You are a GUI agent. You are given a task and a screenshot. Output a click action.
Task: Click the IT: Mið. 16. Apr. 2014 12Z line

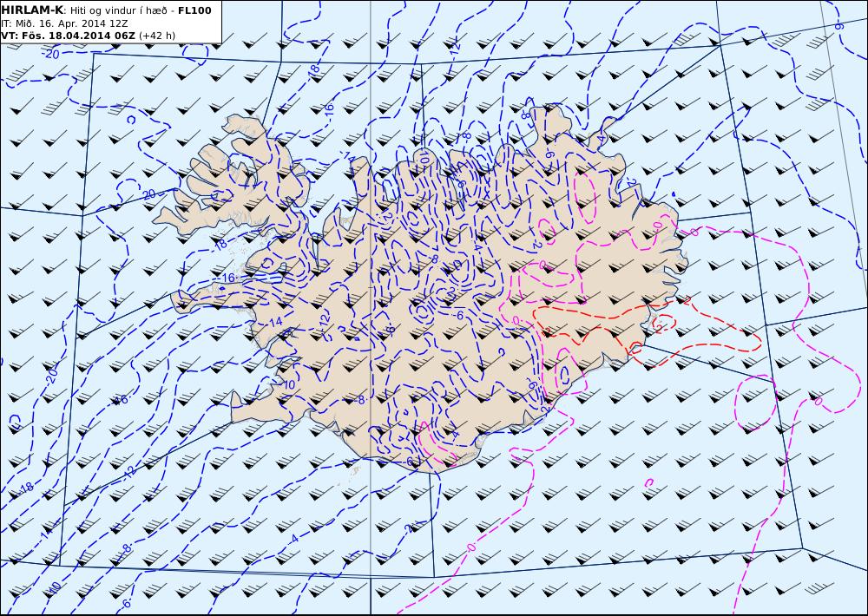(x=64, y=23)
